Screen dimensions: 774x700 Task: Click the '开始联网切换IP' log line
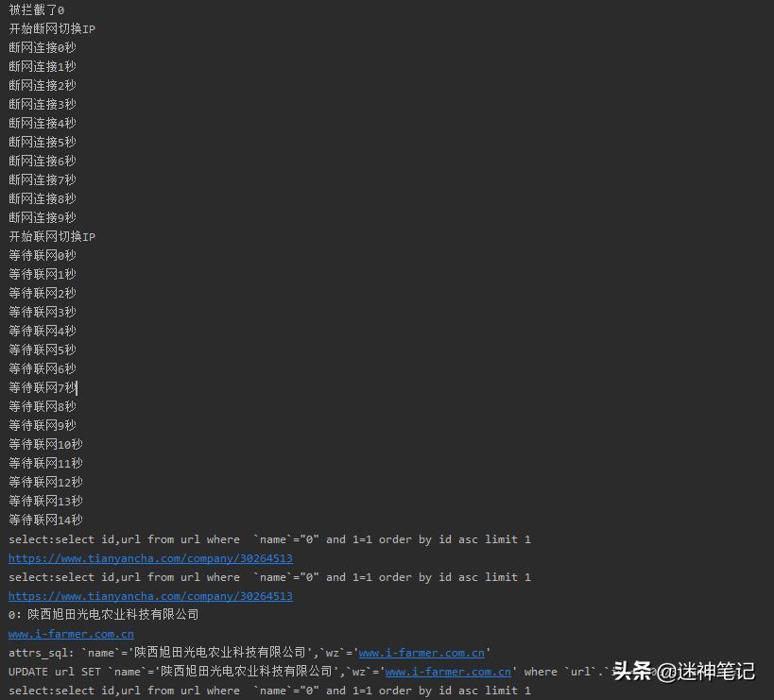[x=52, y=237]
